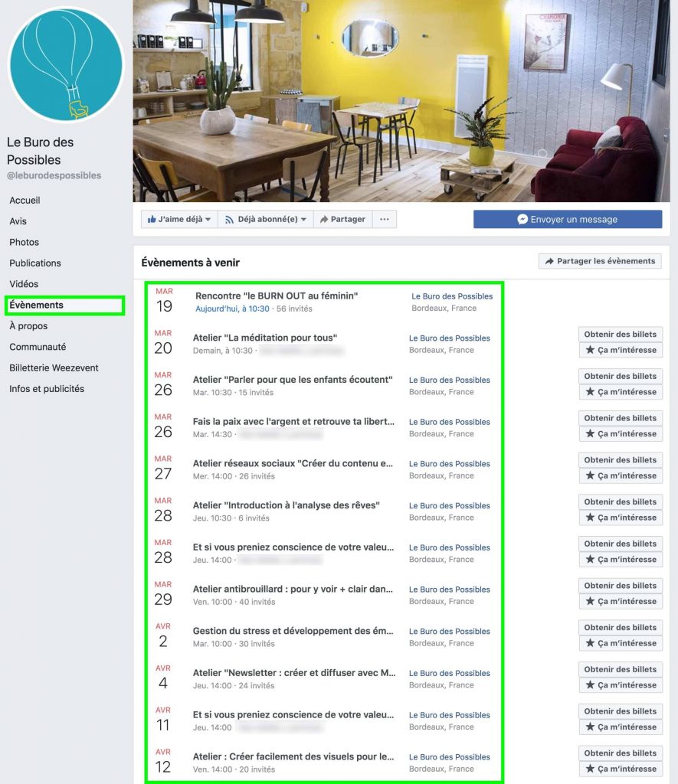Get tickets for Introduction à l'analyse des rêves
Image resolution: width=678 pixels, height=784 pixels.
(x=621, y=502)
